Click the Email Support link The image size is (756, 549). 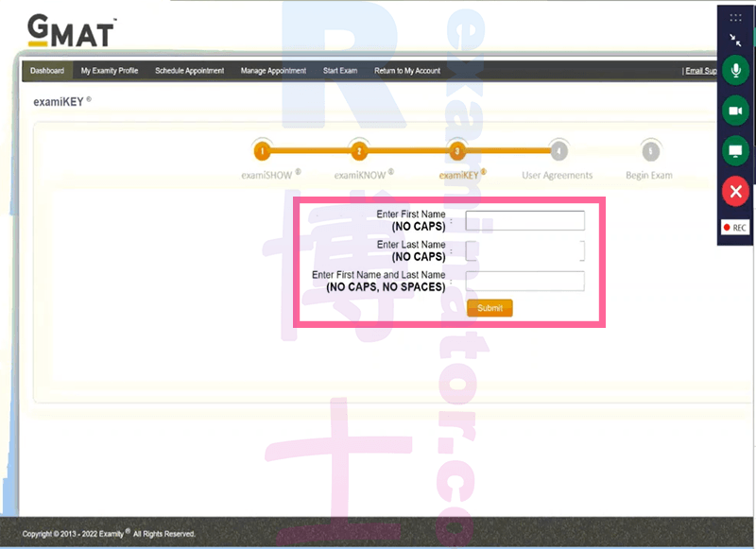click(701, 71)
